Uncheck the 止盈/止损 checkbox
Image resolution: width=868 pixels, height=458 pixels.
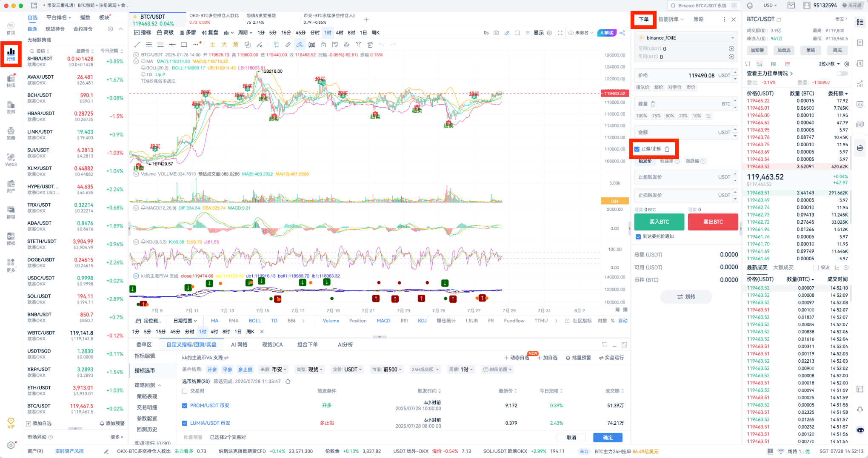637,149
